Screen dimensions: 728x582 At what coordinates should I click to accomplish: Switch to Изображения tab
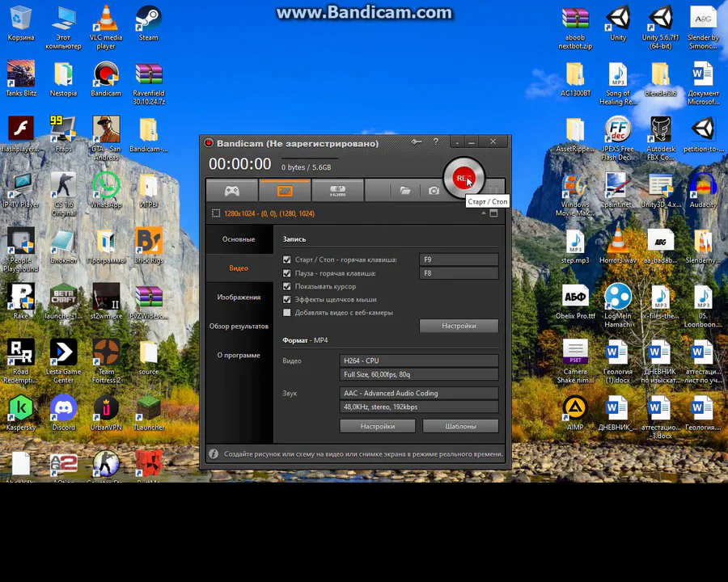[239, 297]
